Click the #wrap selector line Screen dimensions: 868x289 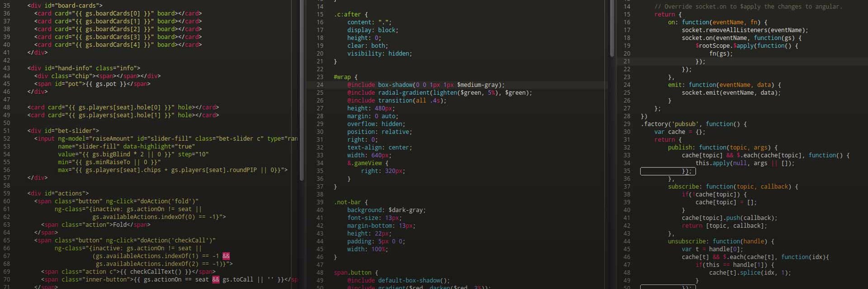click(x=345, y=77)
